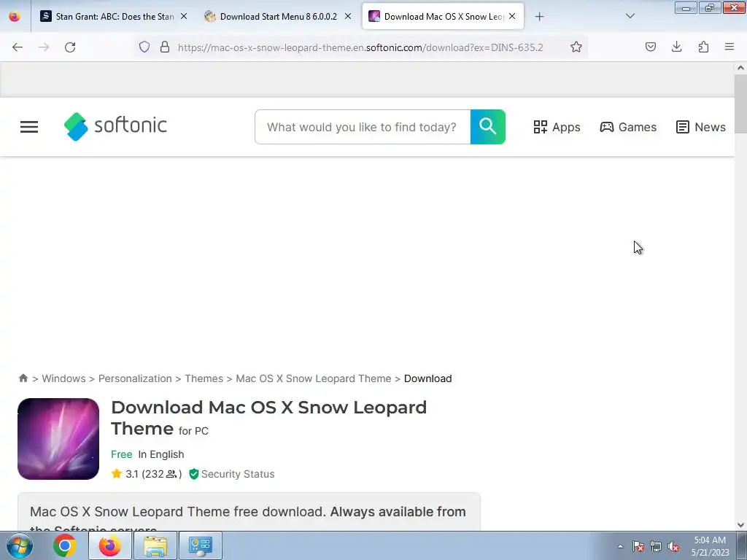Open the Games section
This screenshot has width=747, height=560.
[628, 127]
